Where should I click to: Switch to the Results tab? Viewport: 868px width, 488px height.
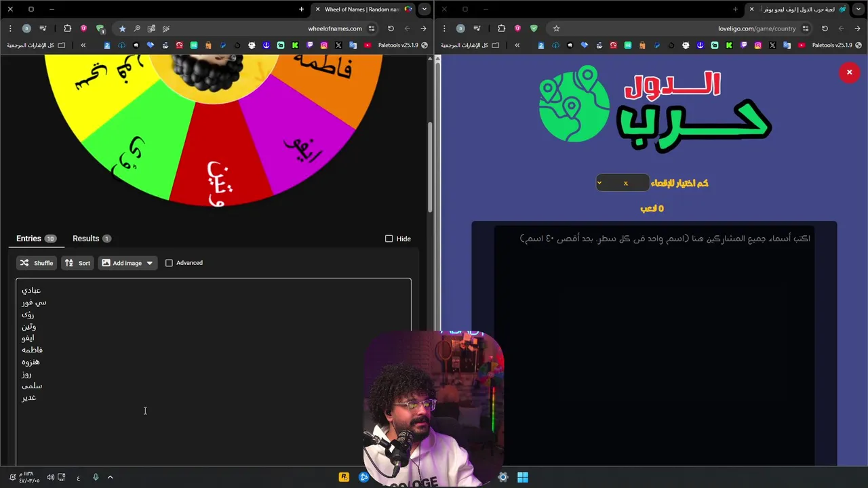(92, 239)
